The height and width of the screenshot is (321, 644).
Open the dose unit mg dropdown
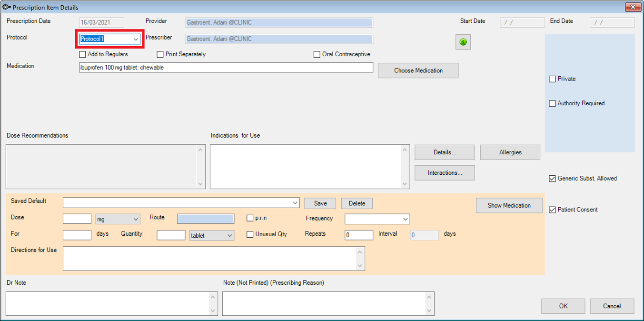point(136,219)
